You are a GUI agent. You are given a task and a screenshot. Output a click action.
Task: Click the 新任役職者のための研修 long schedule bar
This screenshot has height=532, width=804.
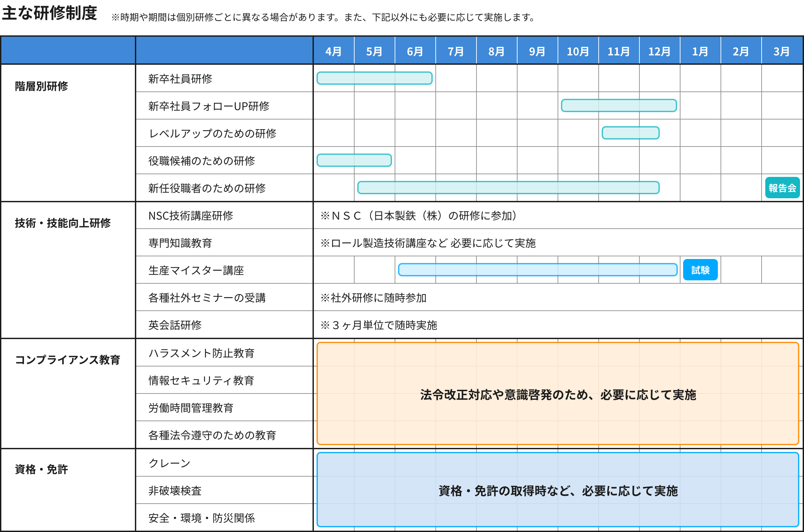tap(509, 188)
